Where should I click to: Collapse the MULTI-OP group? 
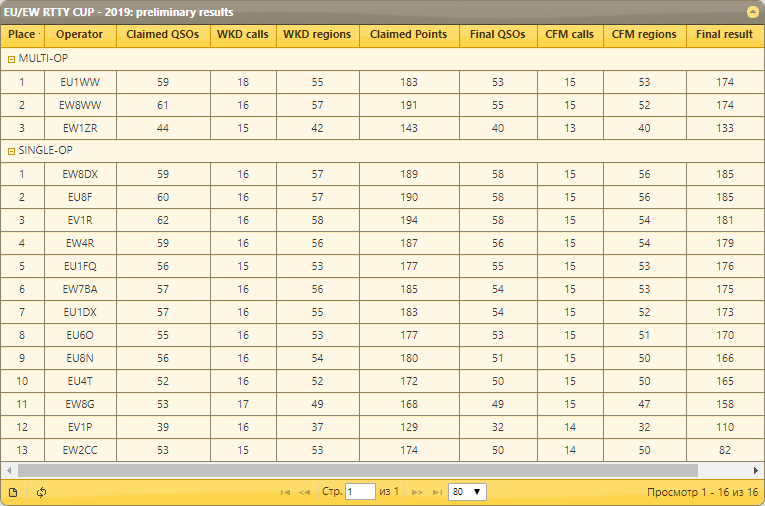click(11, 58)
